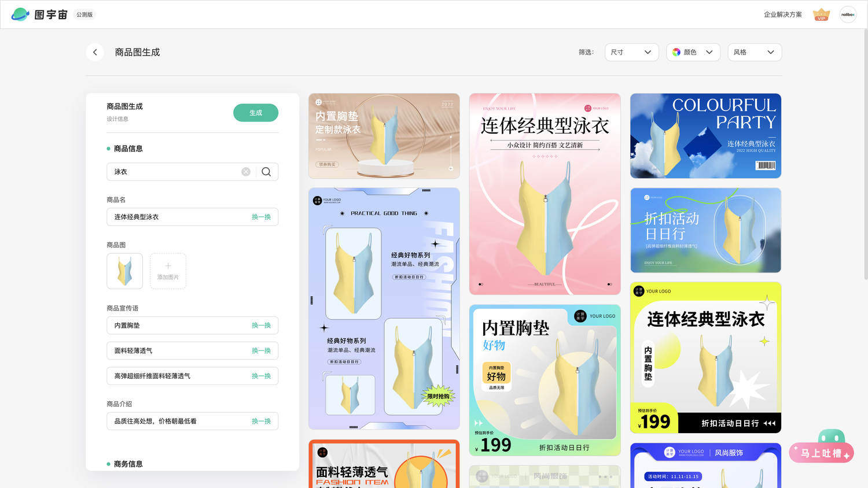The image size is (868, 488).
Task: Open the 尺寸 filter dropdown
Action: pyautogui.click(x=631, y=52)
